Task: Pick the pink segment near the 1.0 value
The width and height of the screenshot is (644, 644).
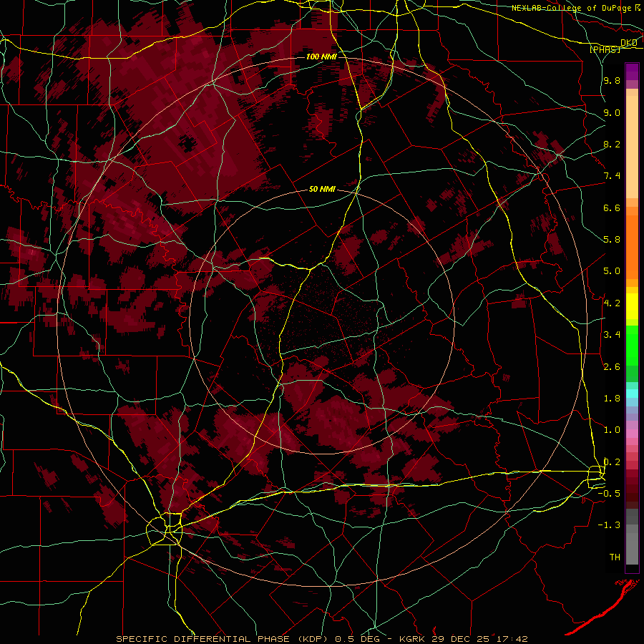Action: [x=632, y=434]
